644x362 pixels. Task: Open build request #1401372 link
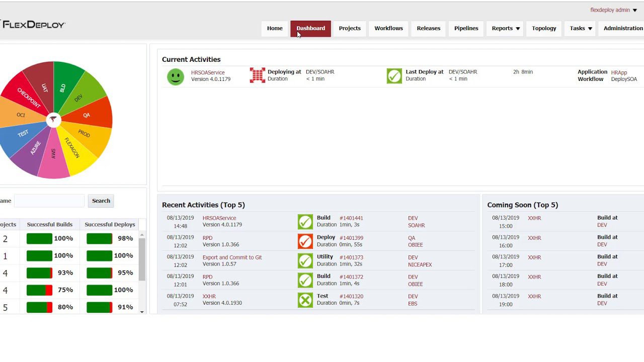[351, 277]
